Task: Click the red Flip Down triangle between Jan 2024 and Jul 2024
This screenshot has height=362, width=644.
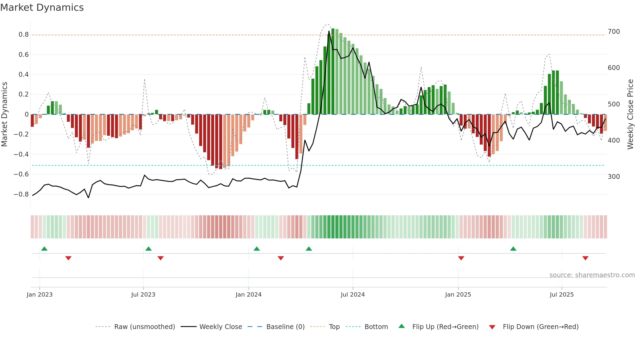Action: (x=281, y=258)
